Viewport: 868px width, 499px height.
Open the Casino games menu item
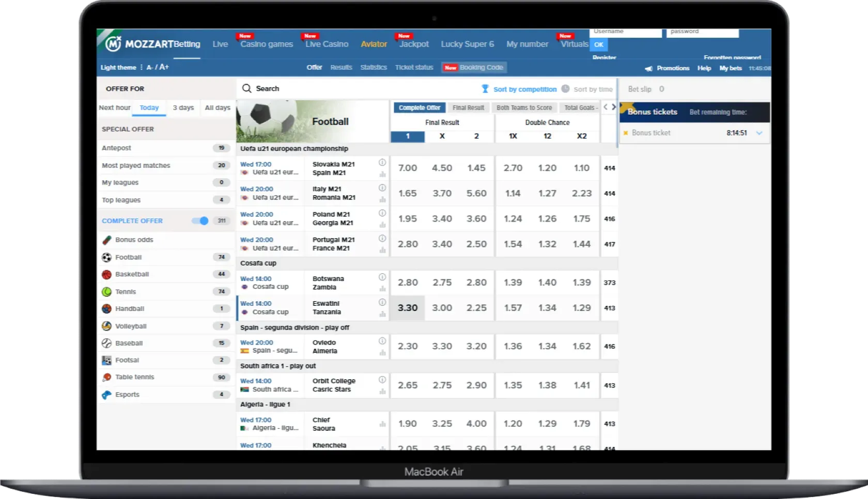(x=267, y=44)
